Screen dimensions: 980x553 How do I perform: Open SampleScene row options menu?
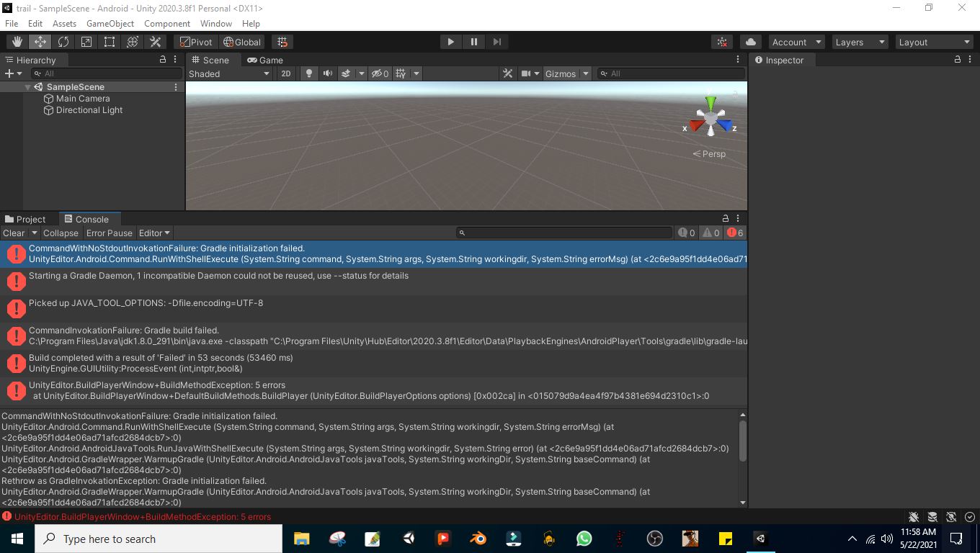pyautogui.click(x=176, y=87)
